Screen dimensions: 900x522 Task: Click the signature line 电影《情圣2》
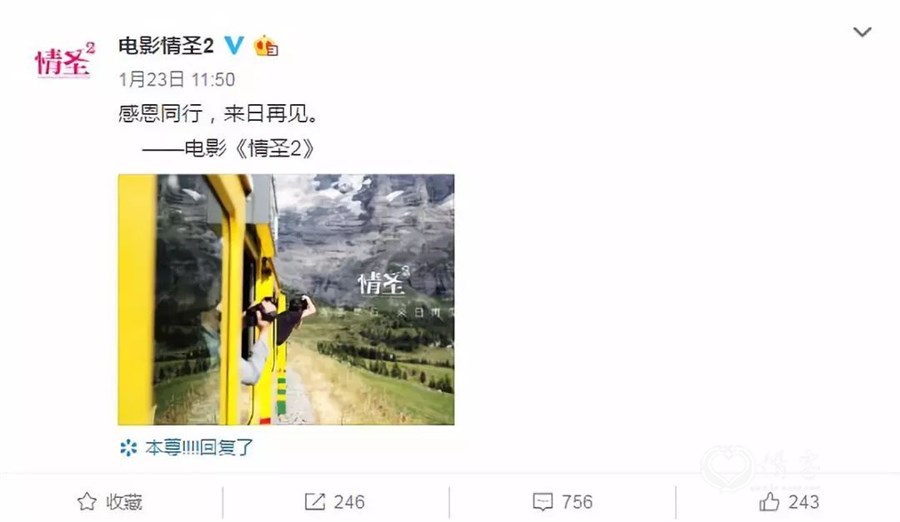[x=249, y=149]
